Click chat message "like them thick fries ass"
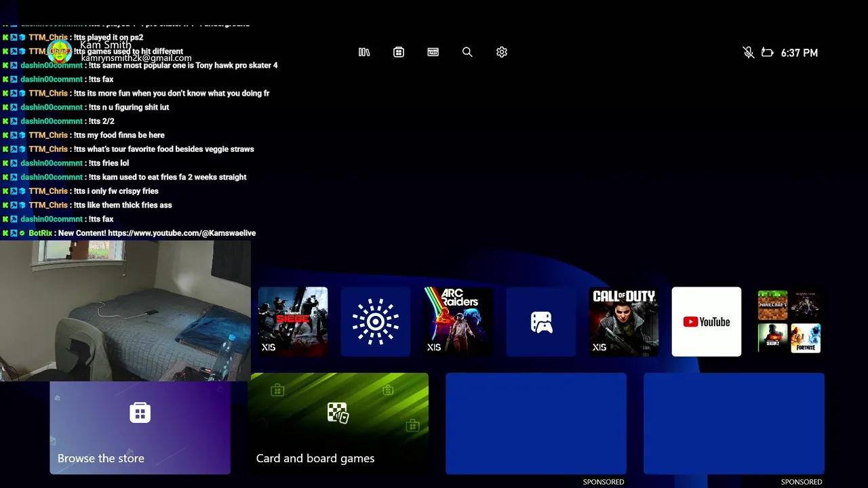Image resolution: width=868 pixels, height=488 pixels. 123,205
